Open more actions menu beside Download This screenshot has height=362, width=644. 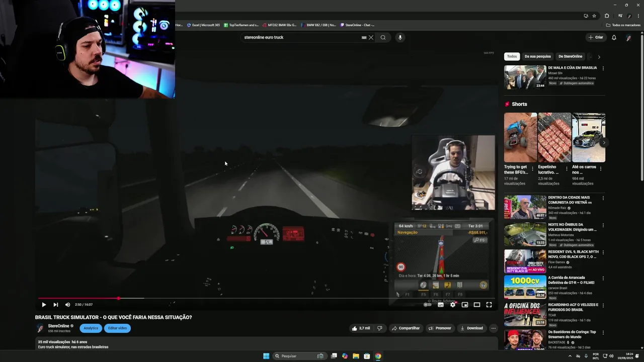tap(494, 328)
